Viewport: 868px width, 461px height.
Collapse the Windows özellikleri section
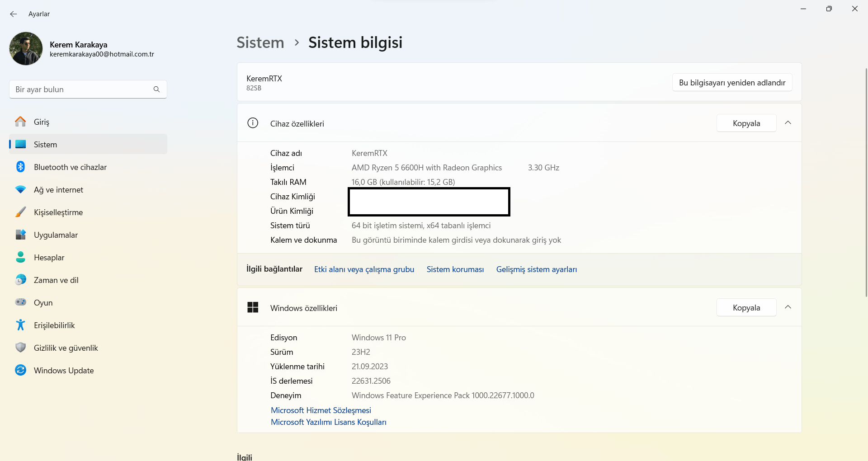788,307
